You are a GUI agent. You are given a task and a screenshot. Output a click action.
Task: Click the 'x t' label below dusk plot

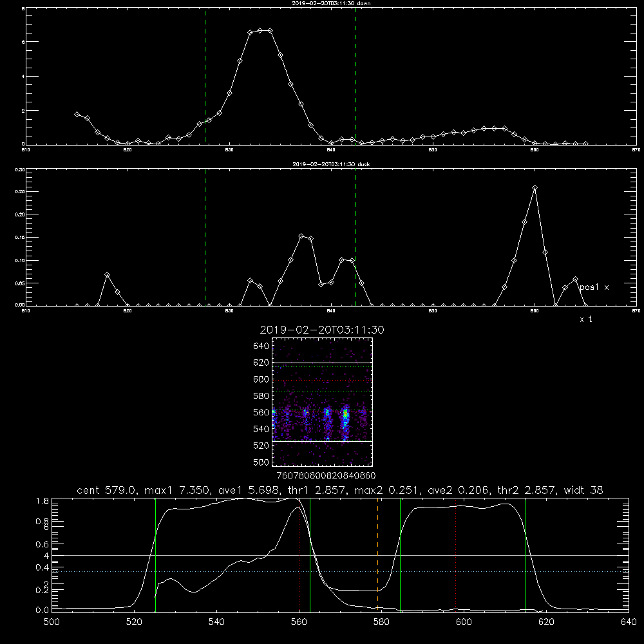pos(585,319)
